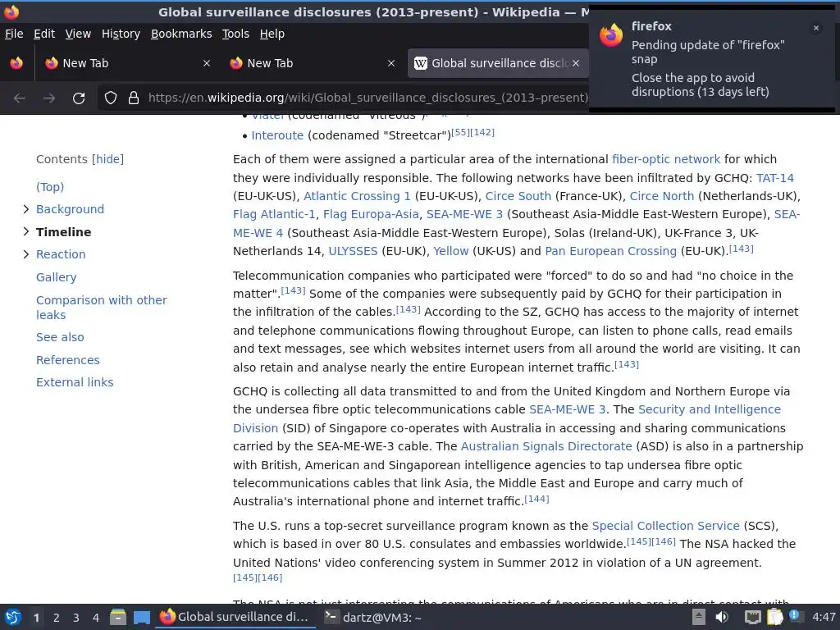Click the removable media eject tray icon
The image size is (840, 630).
[x=699, y=617]
